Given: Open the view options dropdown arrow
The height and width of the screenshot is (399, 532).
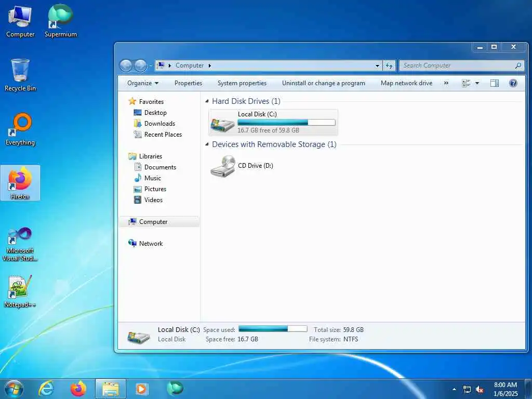Looking at the screenshot, I should (x=477, y=83).
